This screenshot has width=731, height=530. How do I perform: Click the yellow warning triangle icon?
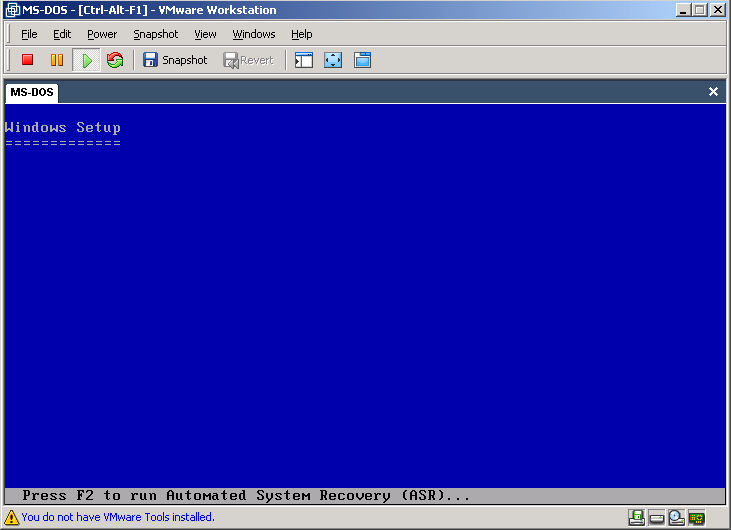(11, 517)
